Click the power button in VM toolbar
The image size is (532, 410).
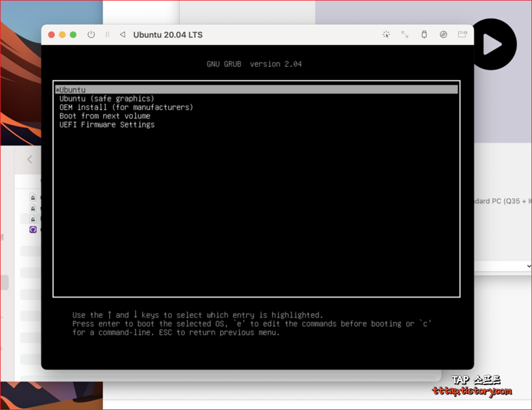[91, 34]
